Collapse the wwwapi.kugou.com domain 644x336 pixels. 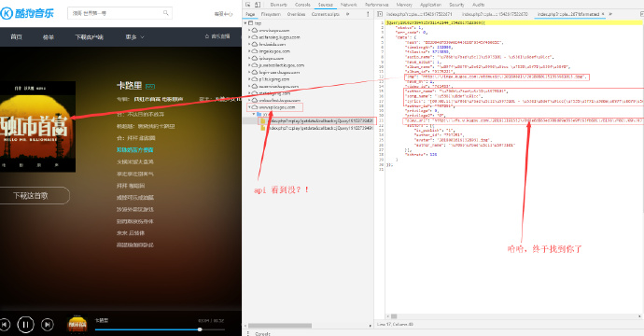coord(249,107)
